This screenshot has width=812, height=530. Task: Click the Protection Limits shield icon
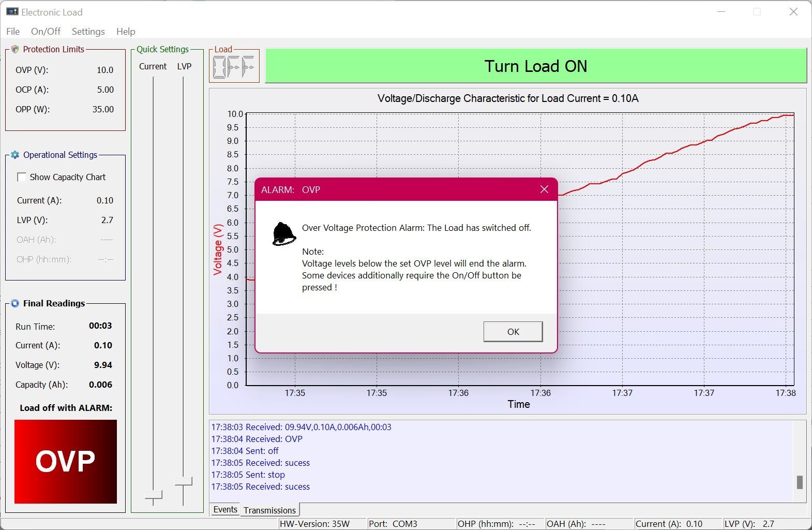coord(14,49)
